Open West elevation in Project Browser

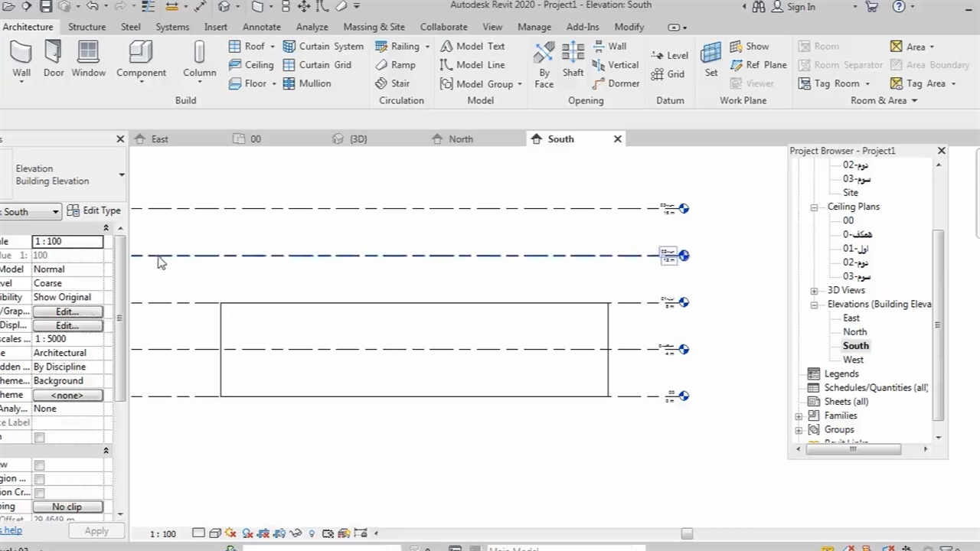coord(853,360)
